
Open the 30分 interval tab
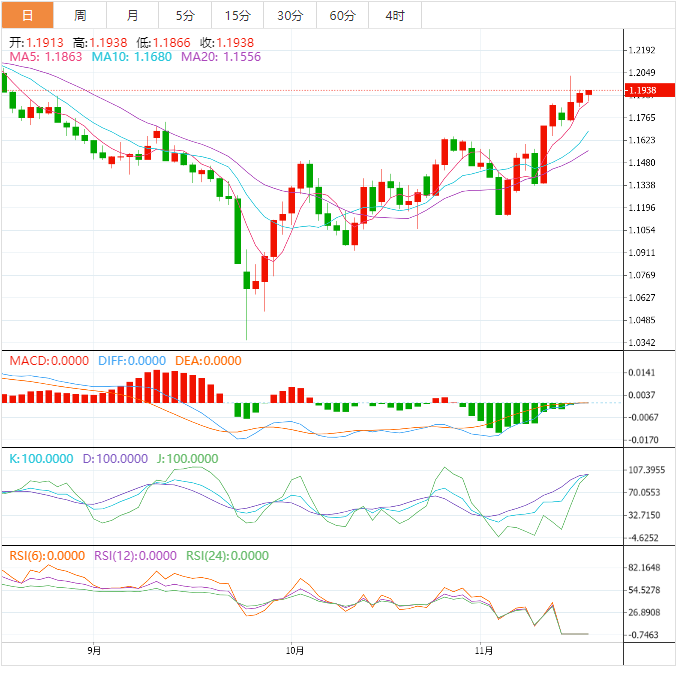point(290,15)
